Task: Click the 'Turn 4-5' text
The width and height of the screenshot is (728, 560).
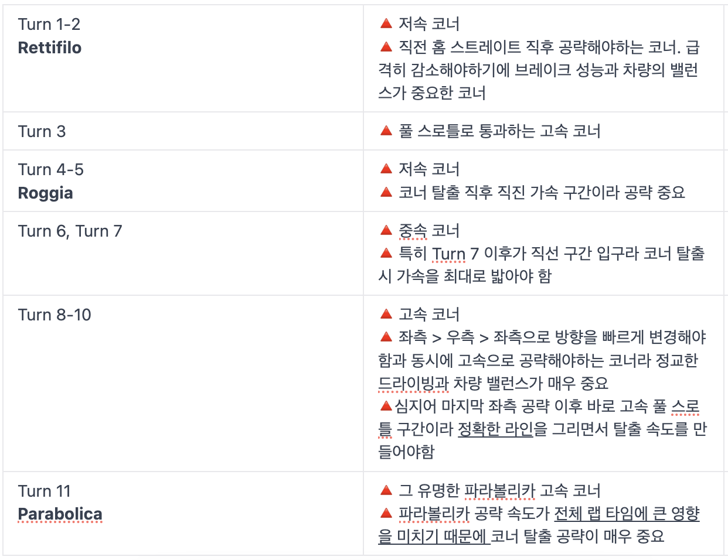Action: click(50, 169)
